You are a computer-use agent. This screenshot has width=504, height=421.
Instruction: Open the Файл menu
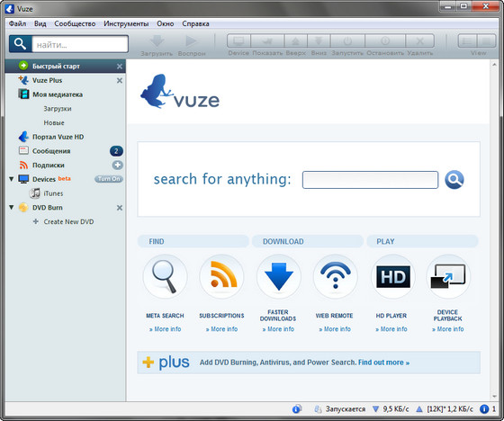tap(17, 23)
